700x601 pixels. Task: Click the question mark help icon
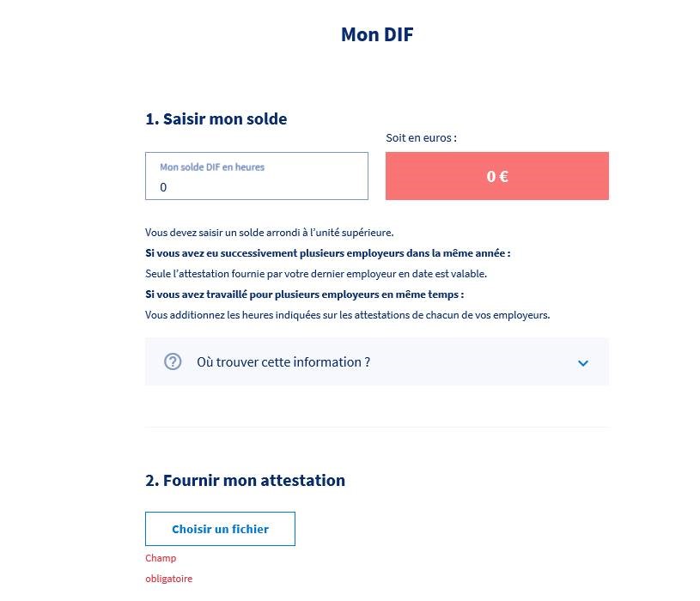pyautogui.click(x=173, y=361)
